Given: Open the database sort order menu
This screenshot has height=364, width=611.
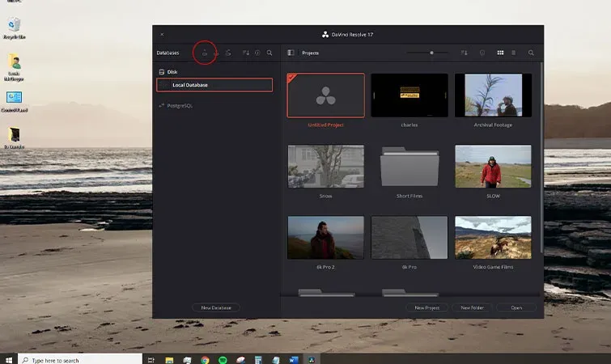Looking at the screenshot, I should [245, 53].
